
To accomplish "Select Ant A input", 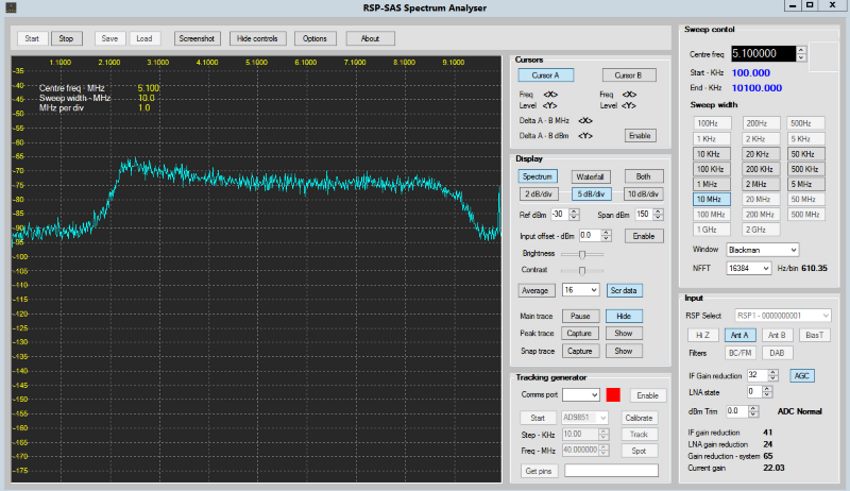I will (740, 335).
